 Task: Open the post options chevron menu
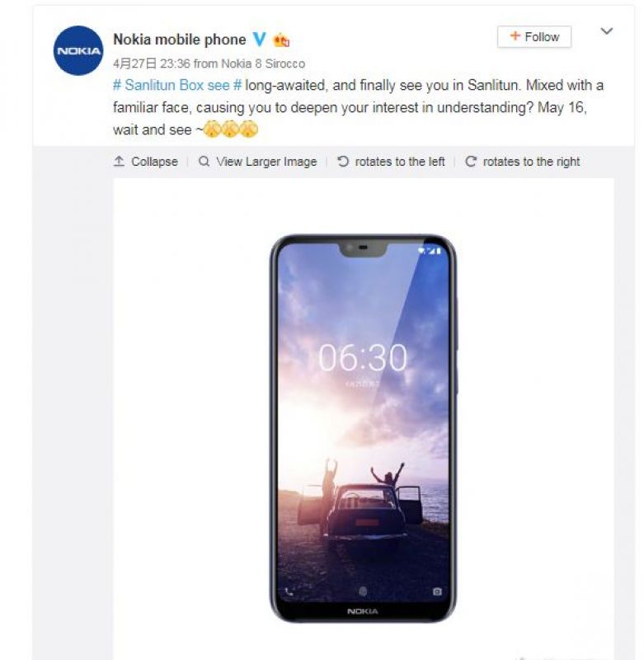606,31
